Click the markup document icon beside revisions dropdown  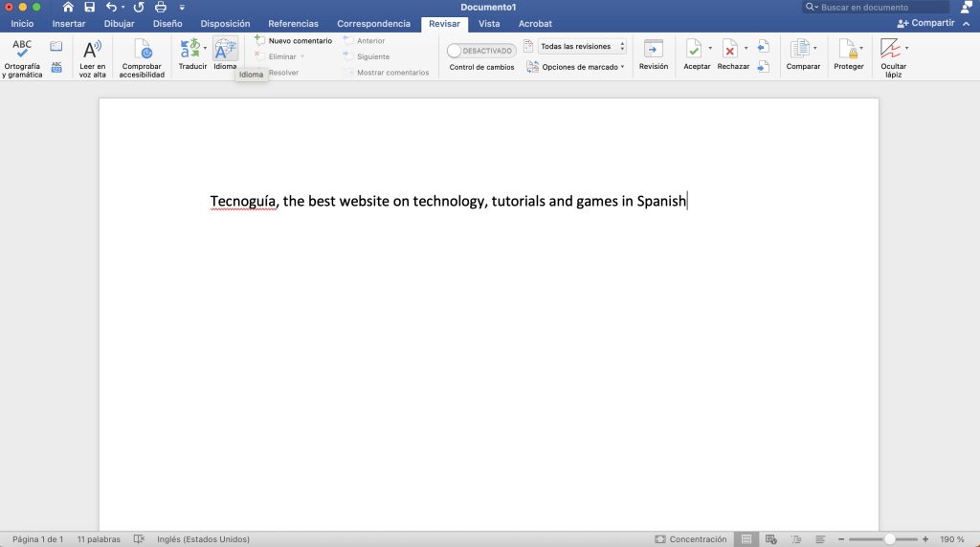(528, 46)
